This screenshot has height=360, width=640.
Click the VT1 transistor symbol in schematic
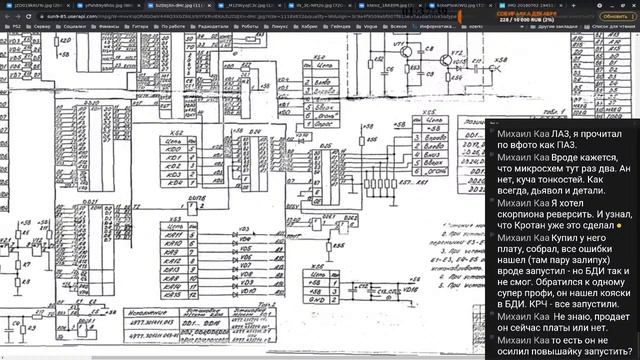point(406,52)
